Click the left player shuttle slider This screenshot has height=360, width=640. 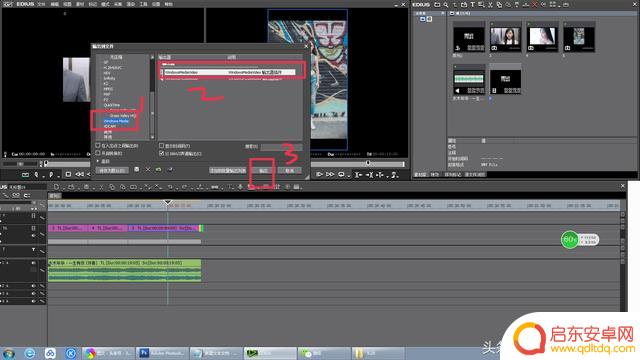tap(20, 164)
